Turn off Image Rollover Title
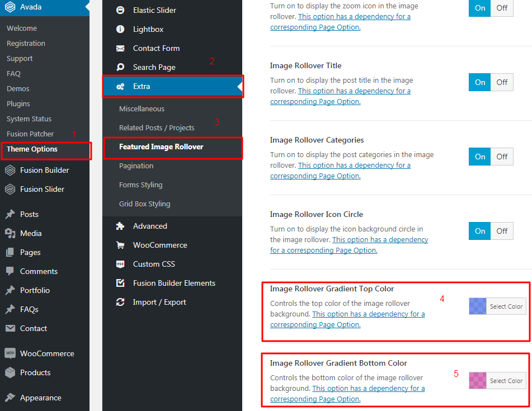The image size is (532, 411). (x=502, y=82)
